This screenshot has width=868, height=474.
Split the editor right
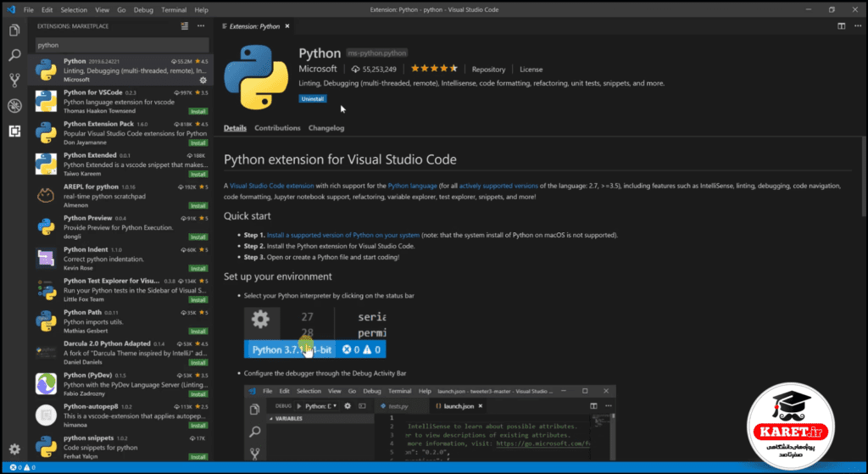click(842, 26)
